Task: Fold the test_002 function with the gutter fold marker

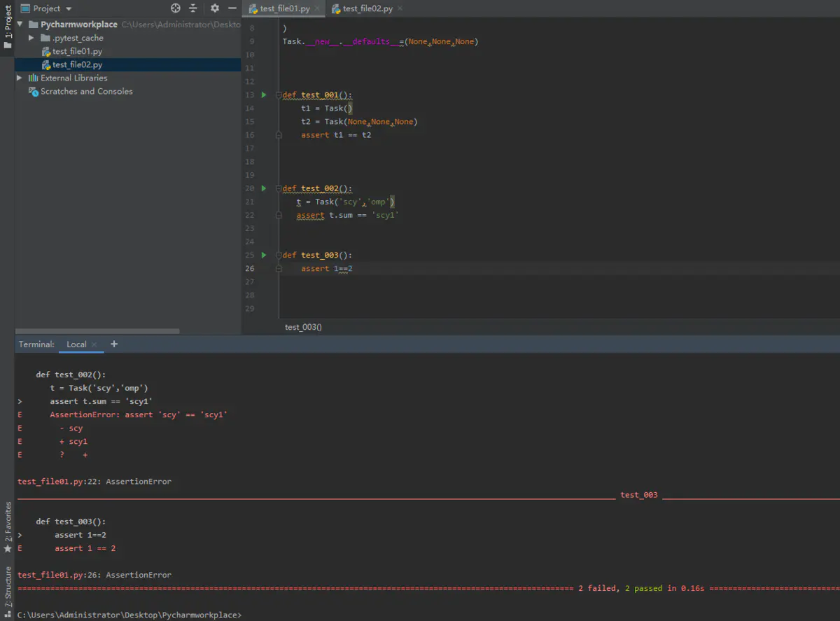Action: click(x=279, y=188)
